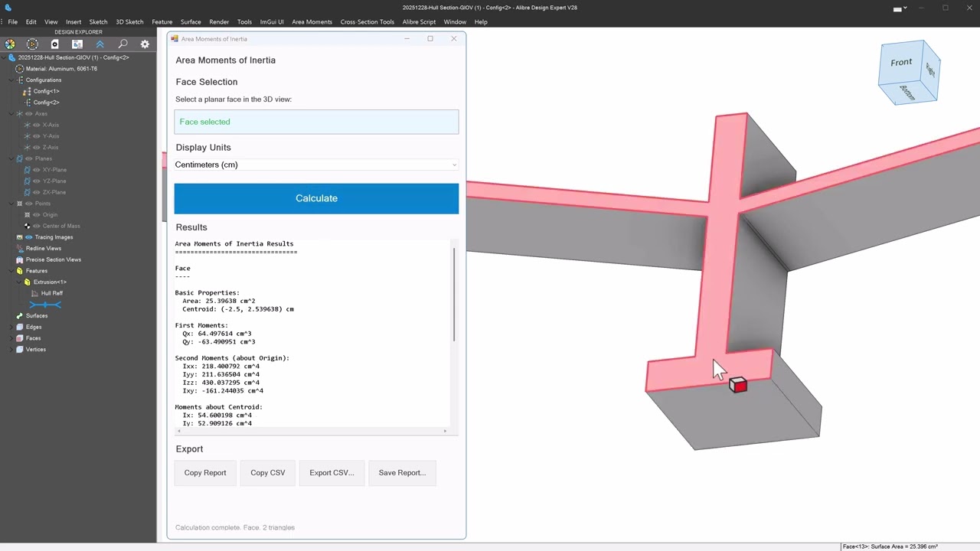This screenshot has width=980, height=551.
Task: Open Design Explorer settings gear
Action: click(145, 44)
